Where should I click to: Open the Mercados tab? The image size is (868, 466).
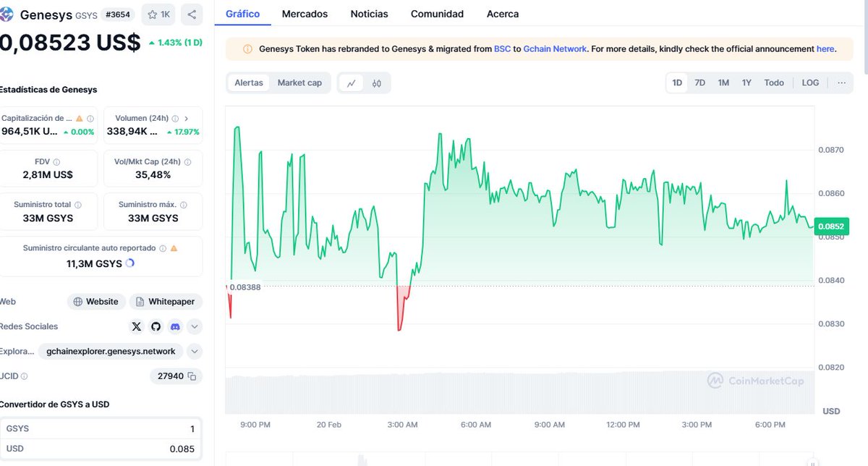click(305, 14)
